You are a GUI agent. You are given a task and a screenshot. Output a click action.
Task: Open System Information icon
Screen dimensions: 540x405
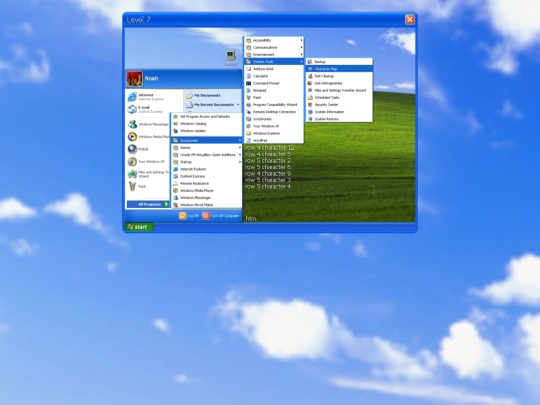[x=310, y=112]
